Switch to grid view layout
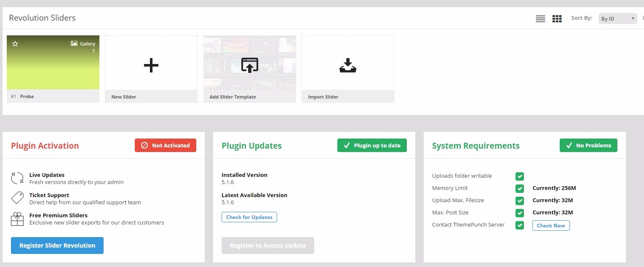The width and height of the screenshot is (644, 267). click(x=557, y=19)
